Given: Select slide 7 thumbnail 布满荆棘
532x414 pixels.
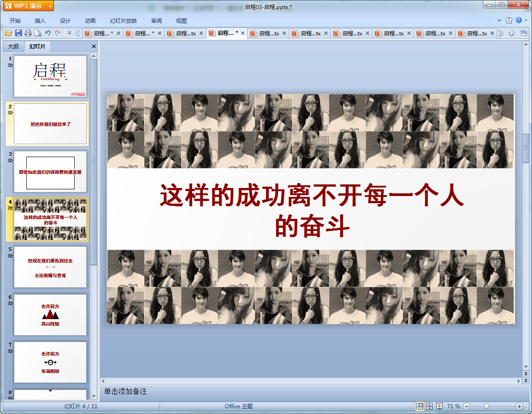Looking at the screenshot, I should click(50, 363).
